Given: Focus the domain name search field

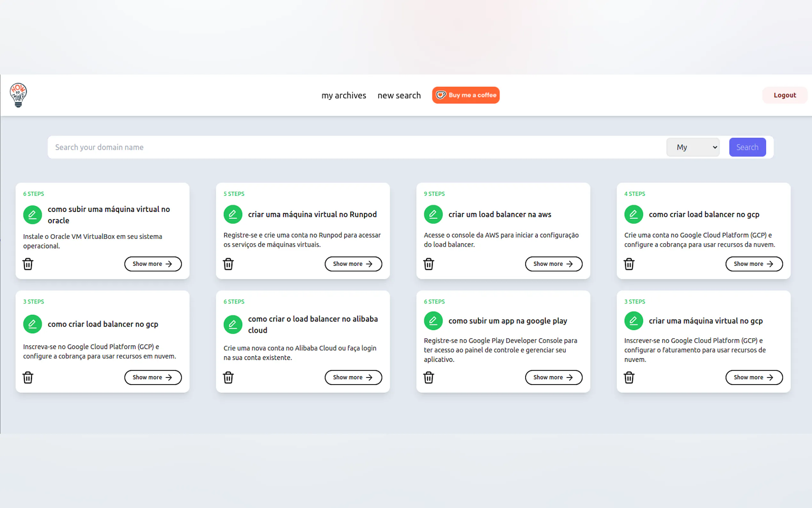Looking at the screenshot, I should (356, 147).
